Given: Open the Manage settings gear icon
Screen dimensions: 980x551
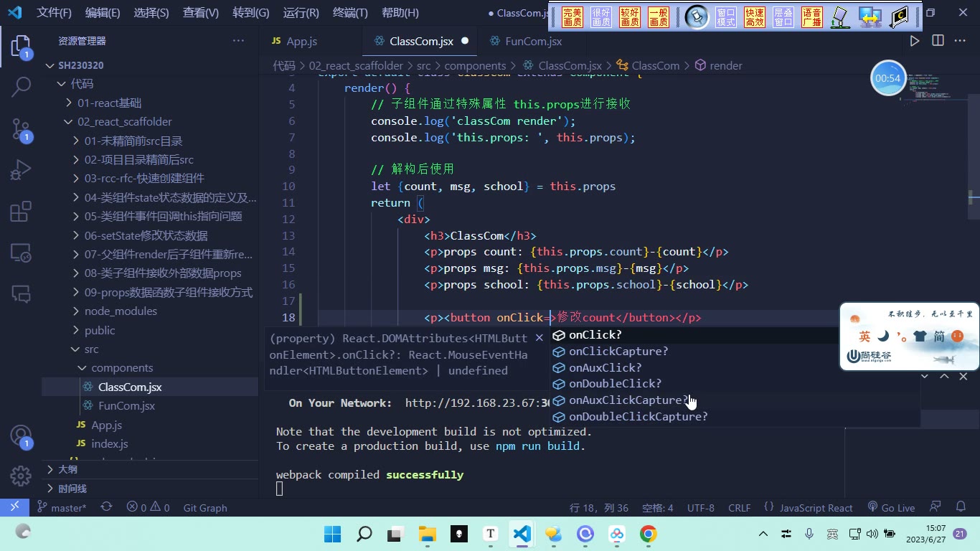Looking at the screenshot, I should pyautogui.click(x=21, y=476).
